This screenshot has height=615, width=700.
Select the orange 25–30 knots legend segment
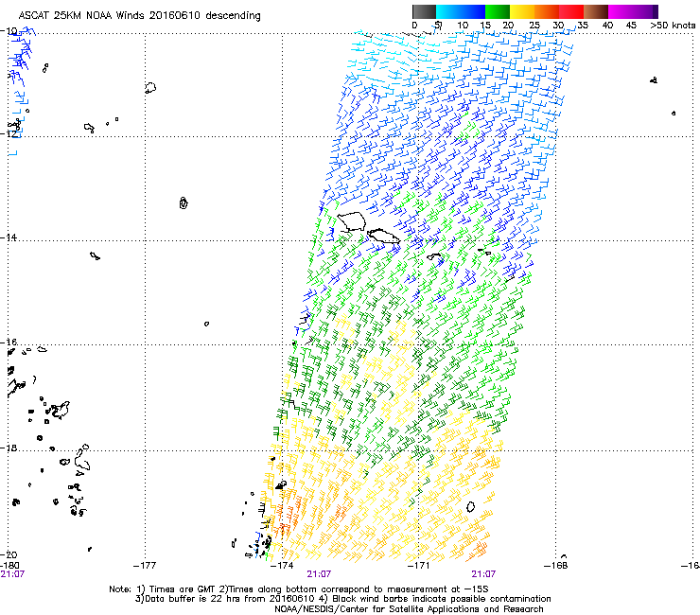coord(547,11)
